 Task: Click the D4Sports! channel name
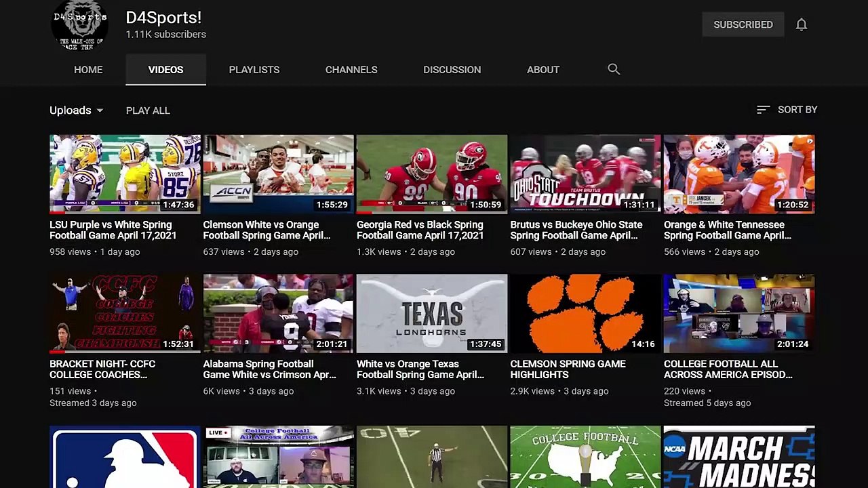[163, 18]
